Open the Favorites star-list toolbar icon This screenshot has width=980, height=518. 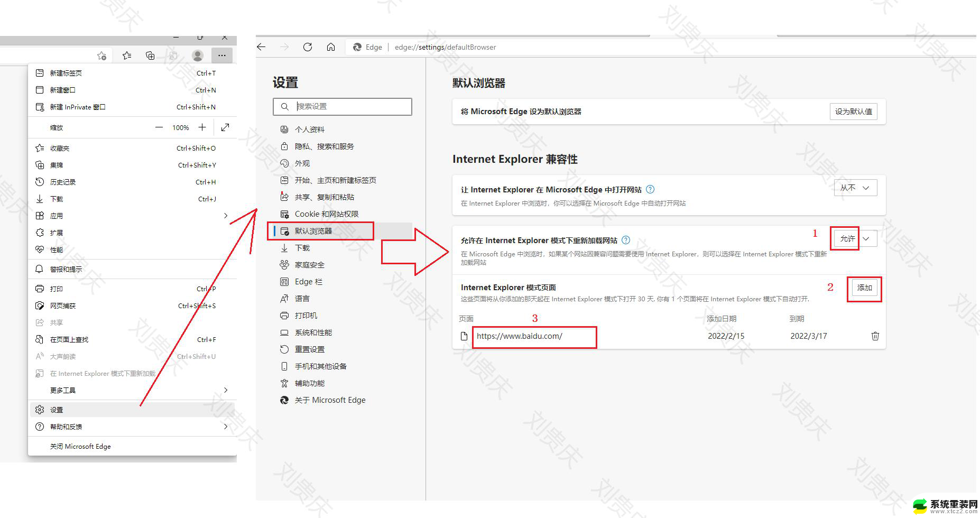click(x=127, y=55)
